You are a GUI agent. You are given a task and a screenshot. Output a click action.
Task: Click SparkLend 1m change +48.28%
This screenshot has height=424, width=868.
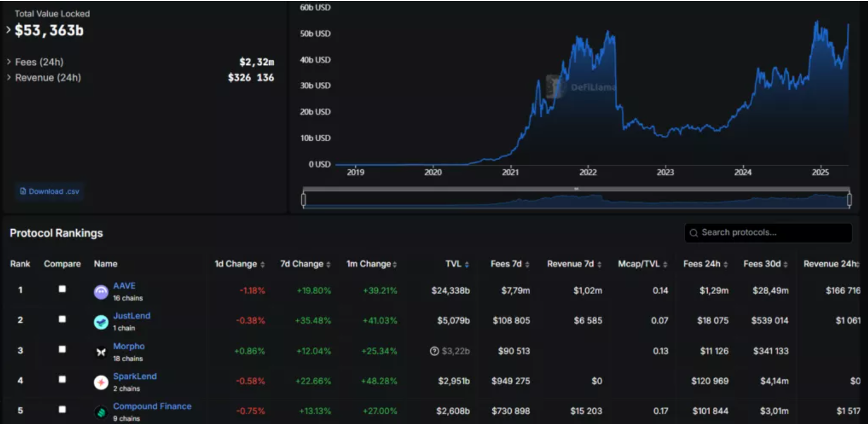click(x=380, y=381)
